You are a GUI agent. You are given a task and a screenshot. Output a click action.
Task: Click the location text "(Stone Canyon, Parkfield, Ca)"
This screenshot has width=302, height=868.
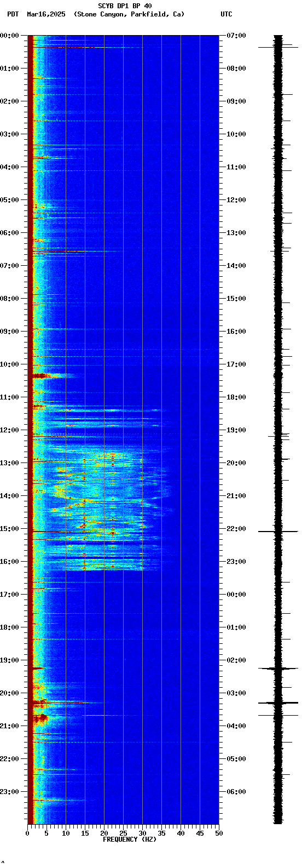(x=129, y=14)
